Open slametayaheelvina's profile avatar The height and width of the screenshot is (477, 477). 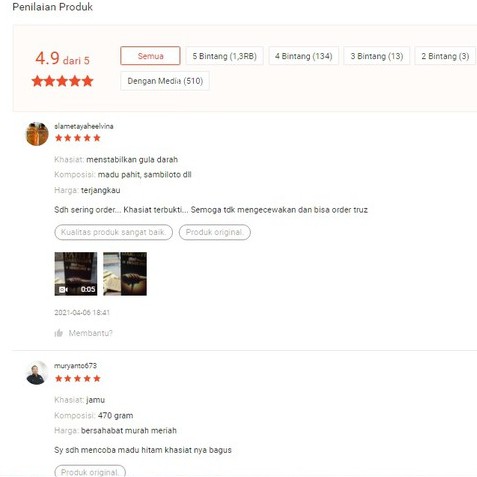pos(37,134)
